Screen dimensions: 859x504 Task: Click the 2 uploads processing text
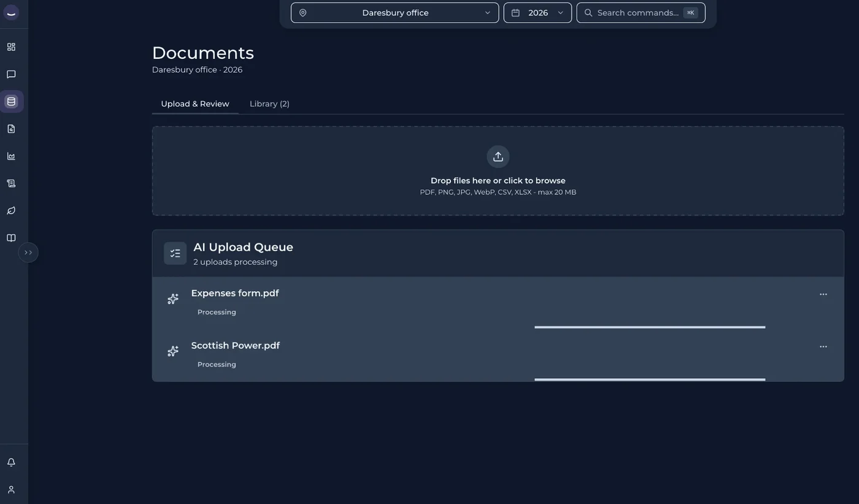235,262
